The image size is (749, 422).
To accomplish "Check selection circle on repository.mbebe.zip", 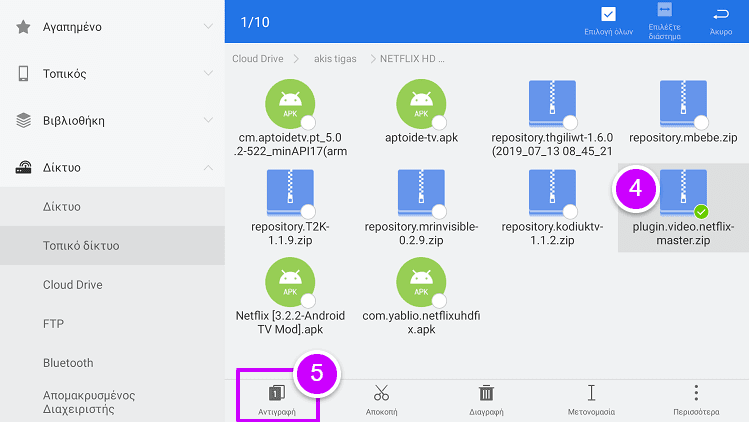I will tap(701, 122).
